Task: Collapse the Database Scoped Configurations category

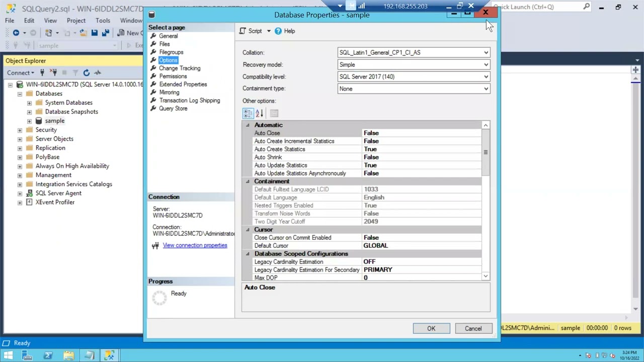Action: tap(248, 254)
